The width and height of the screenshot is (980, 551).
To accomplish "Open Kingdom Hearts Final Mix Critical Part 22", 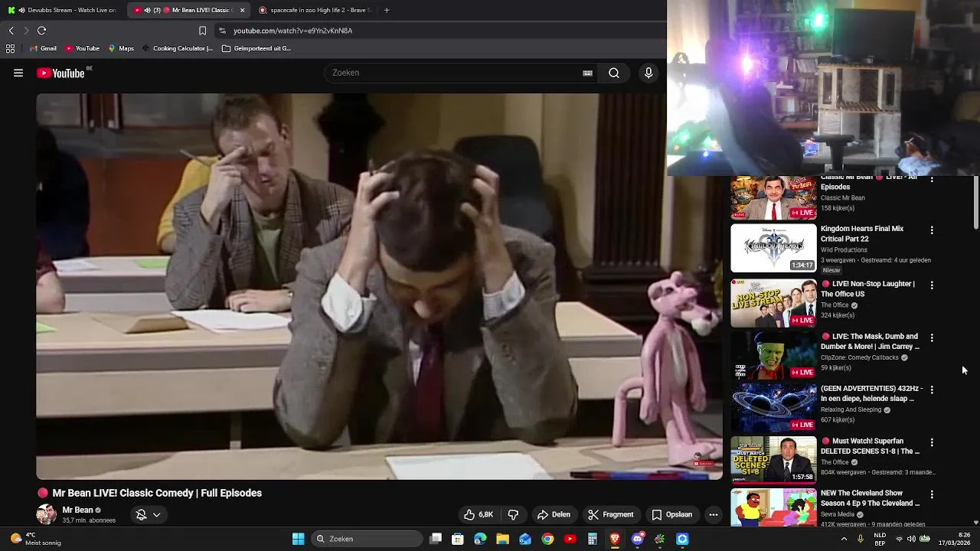I will (862, 233).
